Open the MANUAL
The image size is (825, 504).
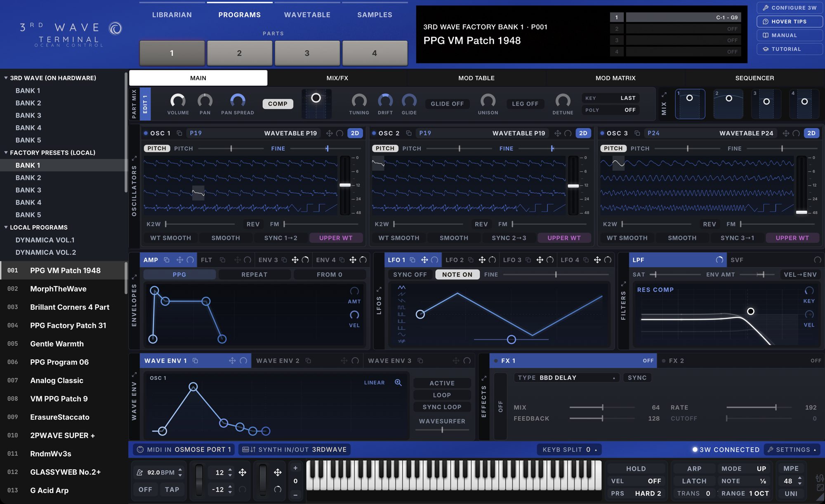(790, 35)
